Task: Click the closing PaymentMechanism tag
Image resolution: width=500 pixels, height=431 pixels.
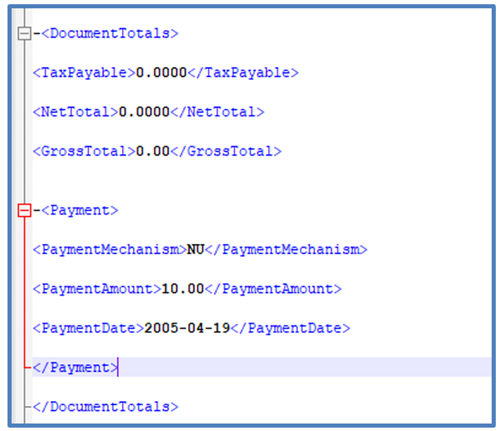Action: point(286,250)
